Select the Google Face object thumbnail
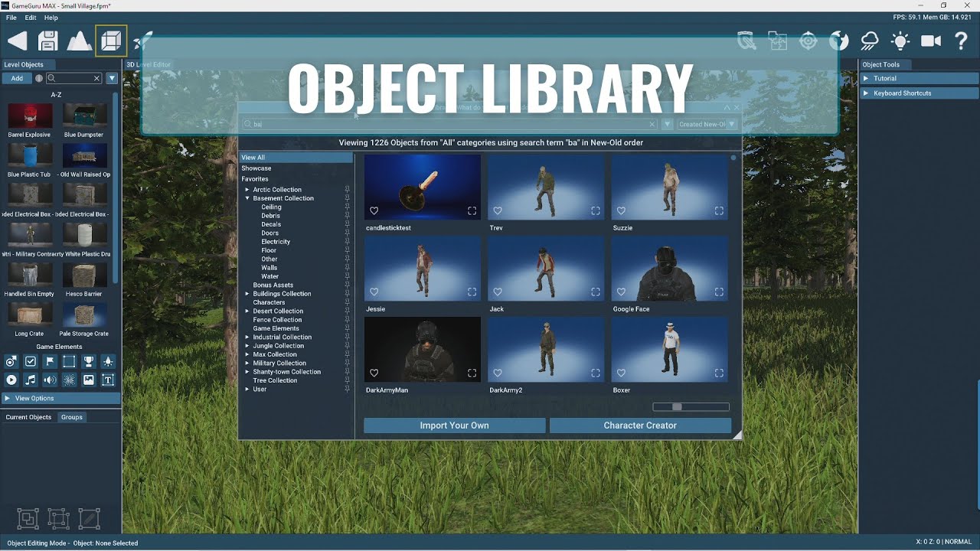Viewport: 980px width, 551px height. [669, 269]
